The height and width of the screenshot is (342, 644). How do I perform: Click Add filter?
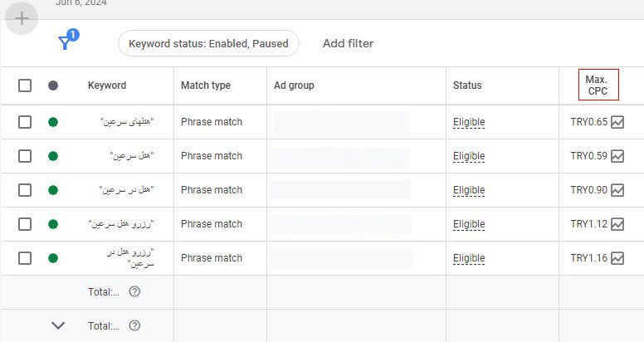point(349,43)
